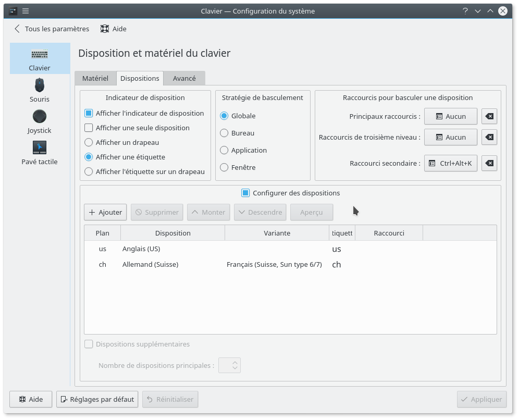
Task: Close the Clavier configuration window
Action: [503, 11]
